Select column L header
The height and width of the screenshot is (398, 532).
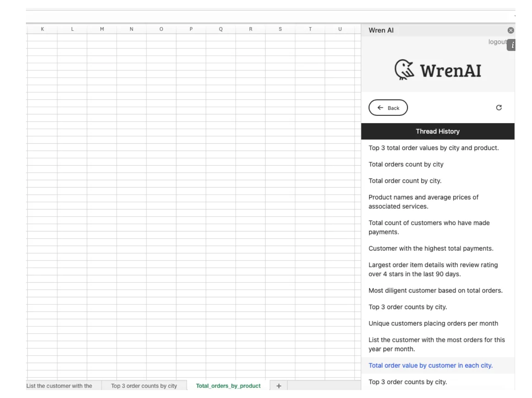pos(72,29)
